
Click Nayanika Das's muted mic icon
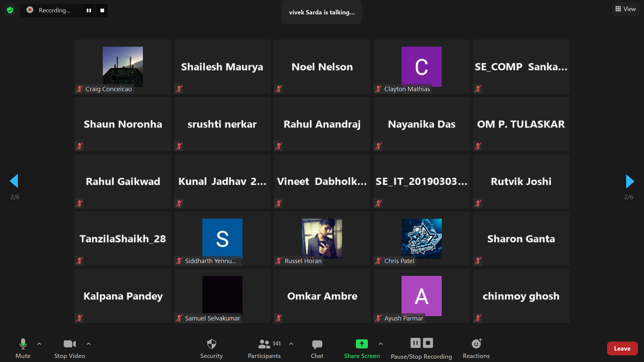[x=378, y=146]
